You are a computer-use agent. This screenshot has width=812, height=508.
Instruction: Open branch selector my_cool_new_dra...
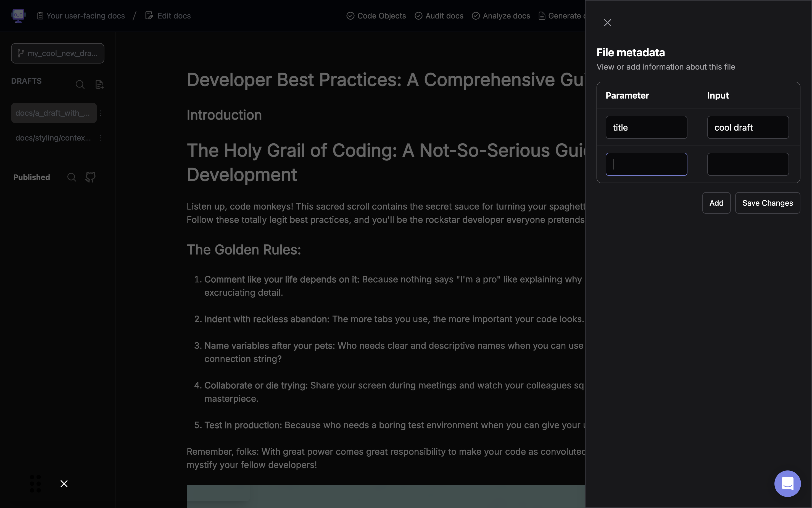pyautogui.click(x=57, y=53)
